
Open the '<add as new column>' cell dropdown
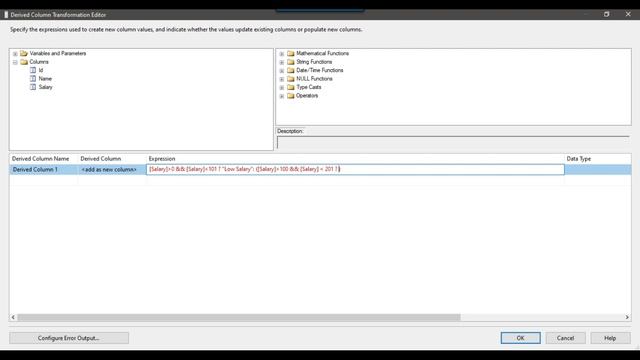112,169
